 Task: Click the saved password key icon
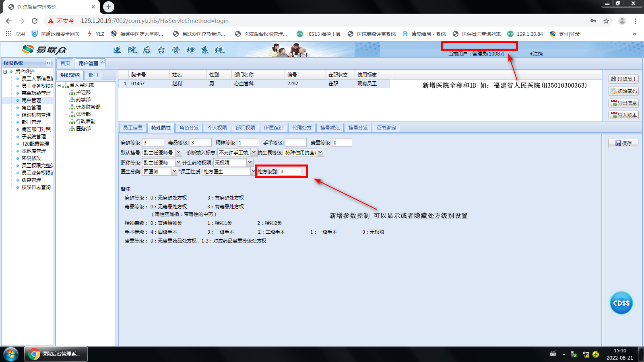tap(593, 21)
